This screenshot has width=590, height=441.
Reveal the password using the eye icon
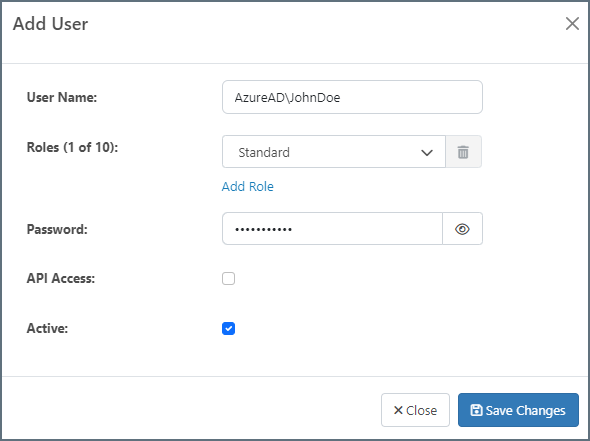[462, 229]
